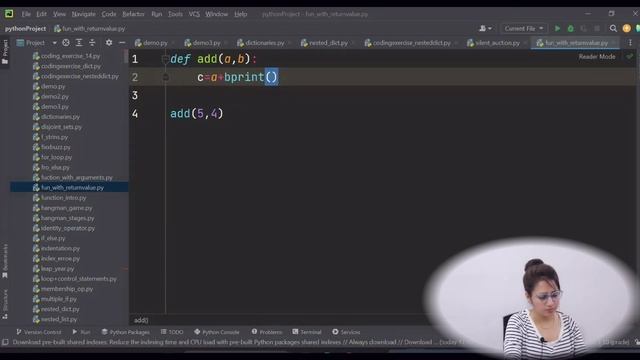The width and height of the screenshot is (640, 360).
Task: Open the Services tool window
Action: coord(346,332)
